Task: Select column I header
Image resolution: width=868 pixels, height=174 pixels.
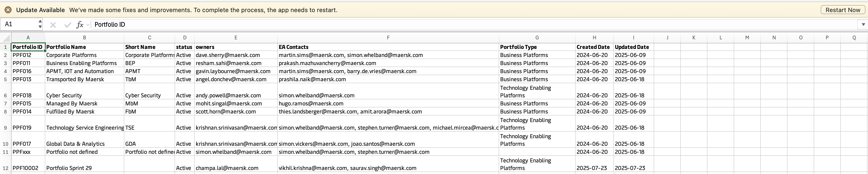Action: pyautogui.click(x=634, y=38)
